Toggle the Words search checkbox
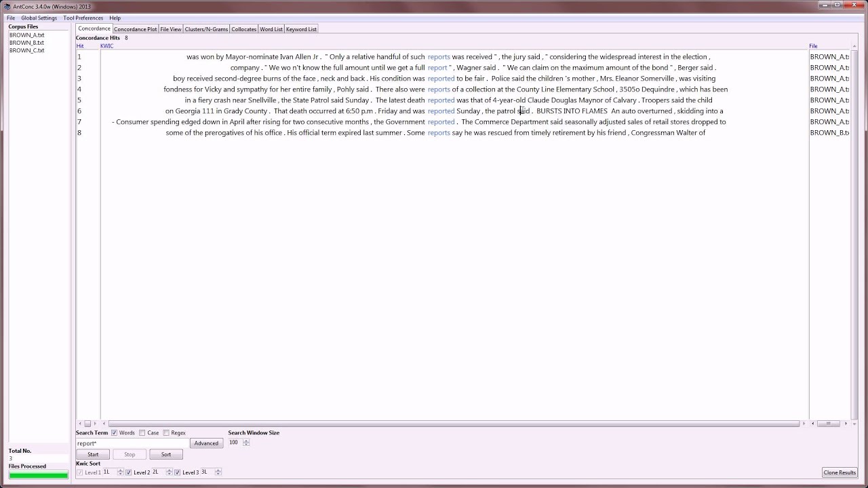The height and width of the screenshot is (488, 868). coord(114,433)
